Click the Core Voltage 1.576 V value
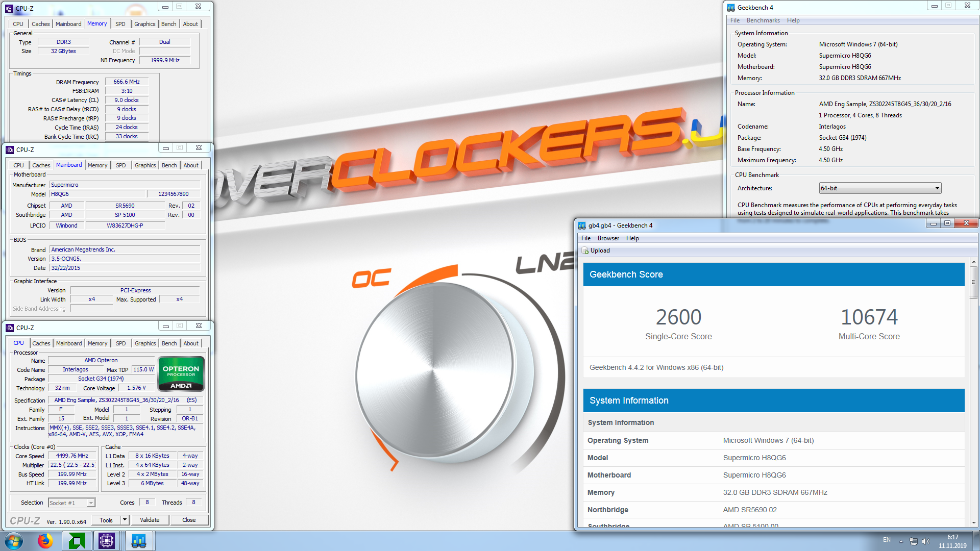 (x=136, y=388)
